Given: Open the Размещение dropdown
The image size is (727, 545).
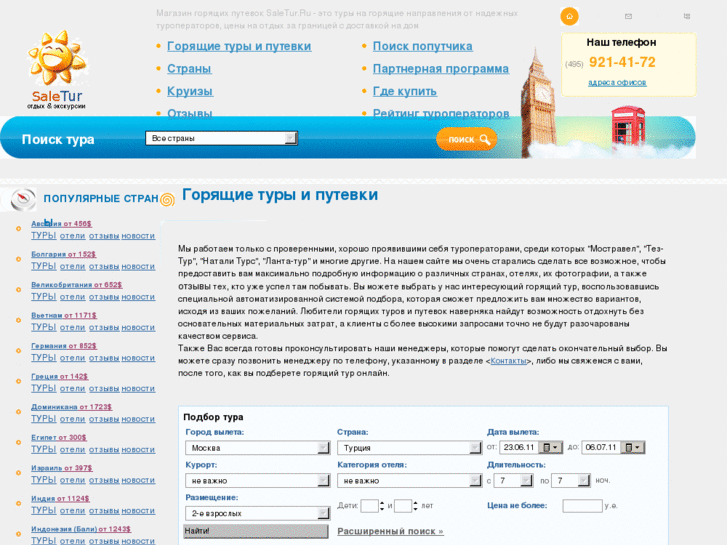Looking at the screenshot, I should pos(257,513).
